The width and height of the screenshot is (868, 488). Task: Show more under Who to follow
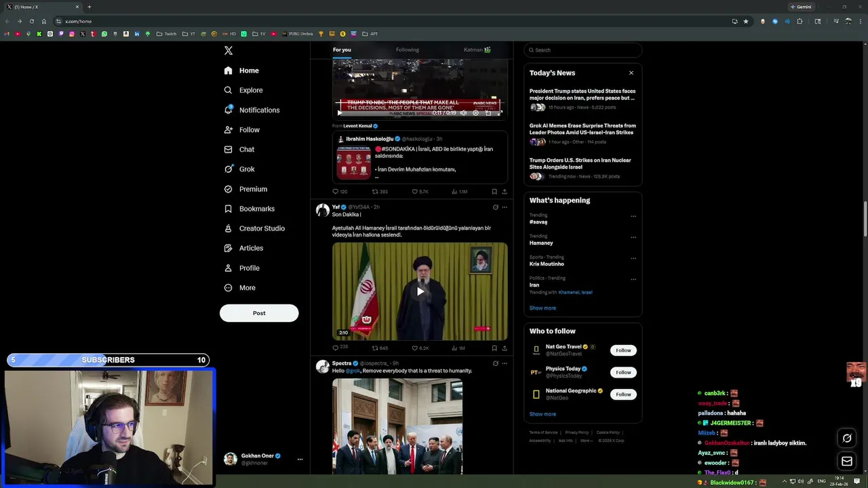click(542, 414)
